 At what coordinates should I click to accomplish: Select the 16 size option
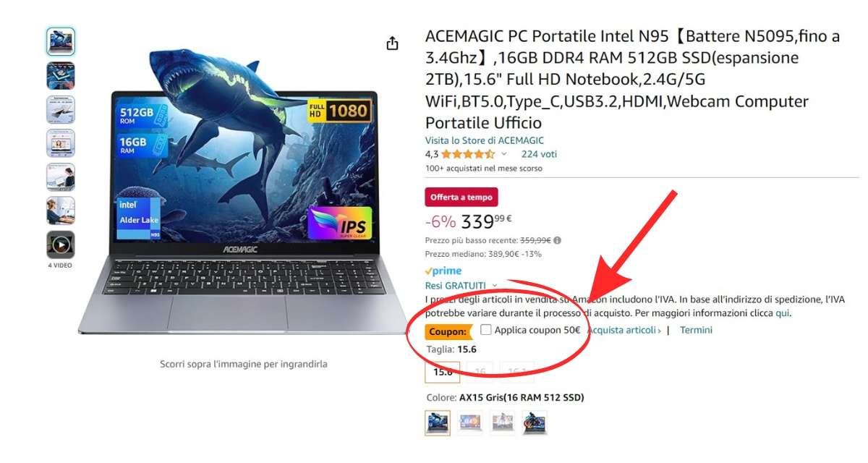480,372
